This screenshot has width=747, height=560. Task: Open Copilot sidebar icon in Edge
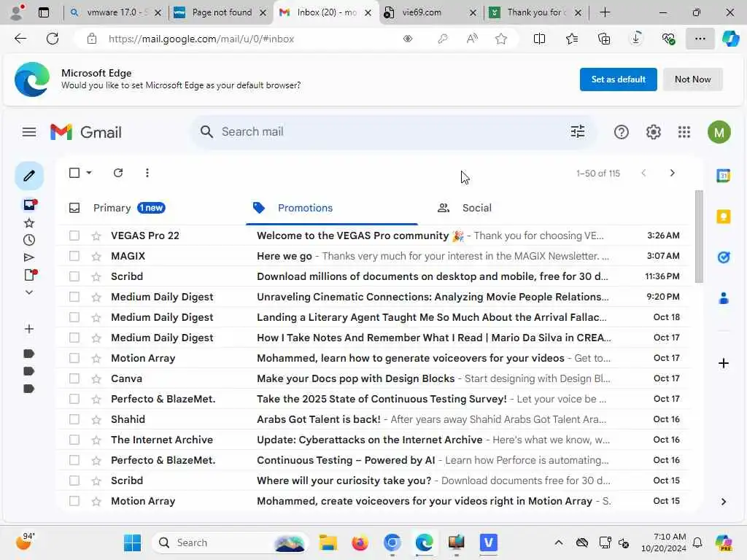pos(730,39)
